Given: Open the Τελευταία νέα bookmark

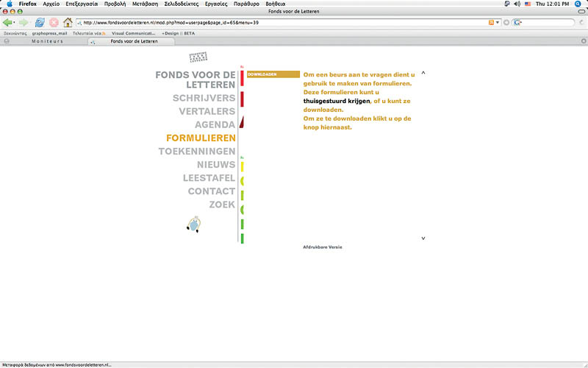Looking at the screenshot, I should tap(89, 33).
